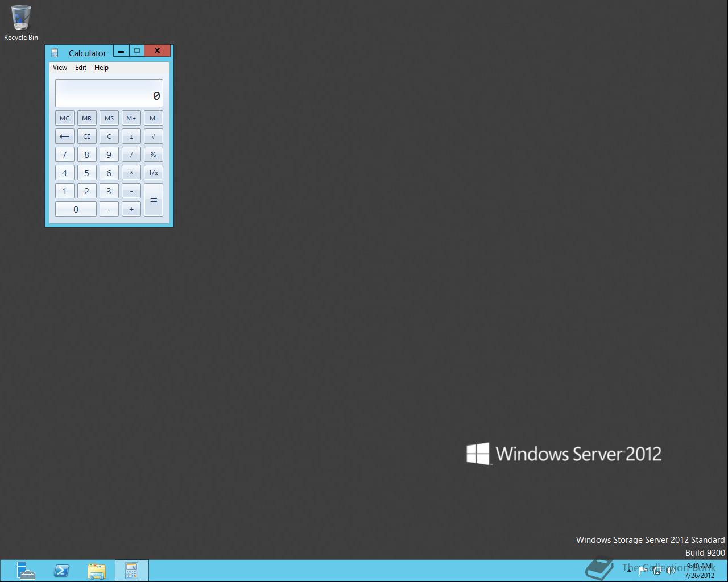
Task: Click the digit 1 key
Action: pos(65,191)
